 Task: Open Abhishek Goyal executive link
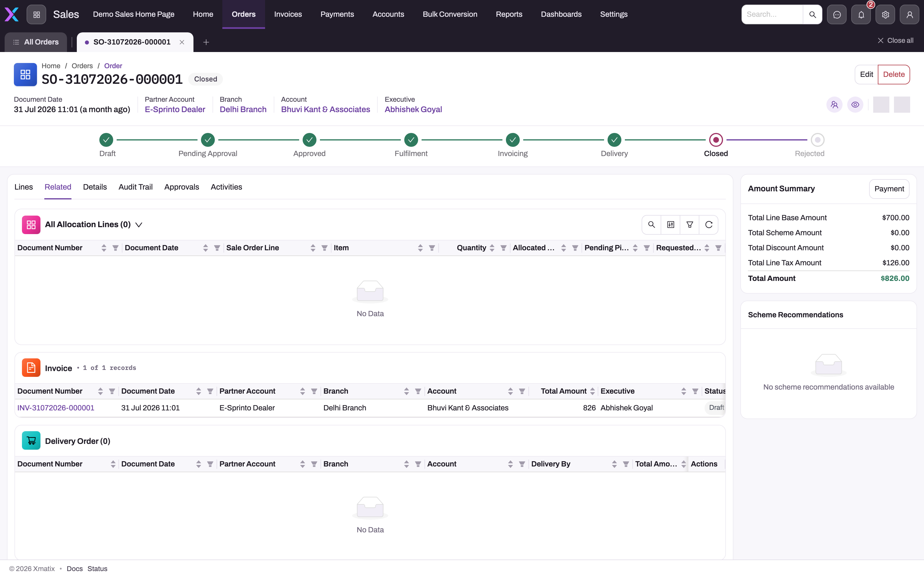pyautogui.click(x=413, y=109)
